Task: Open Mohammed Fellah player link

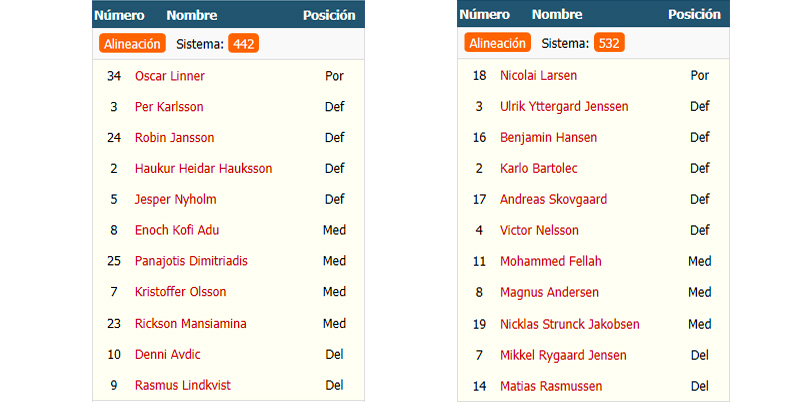Action: [551, 261]
